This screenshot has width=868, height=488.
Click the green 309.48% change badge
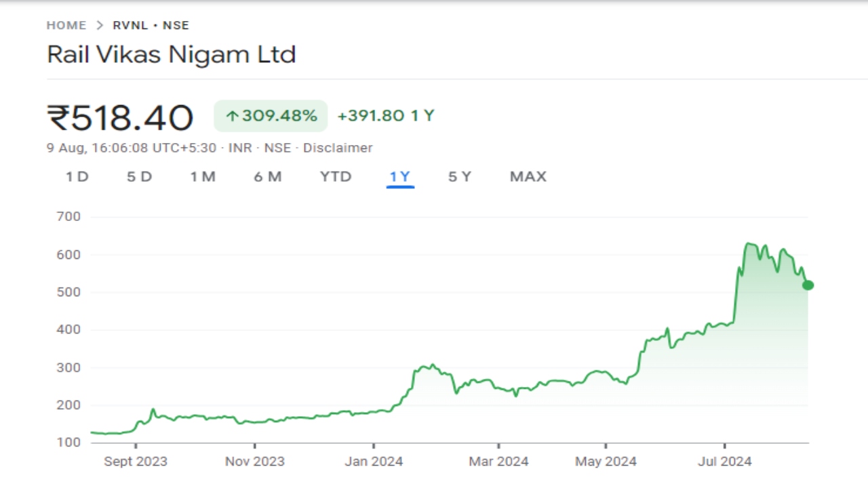click(271, 116)
